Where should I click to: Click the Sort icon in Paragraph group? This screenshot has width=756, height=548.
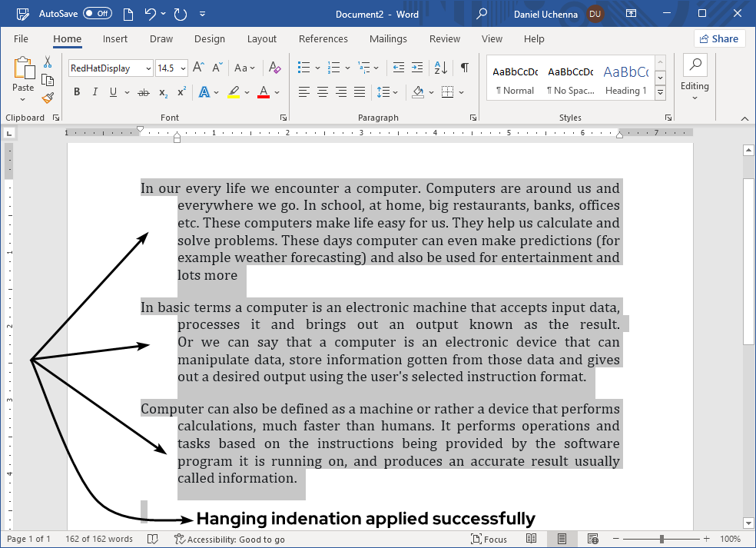coord(439,68)
